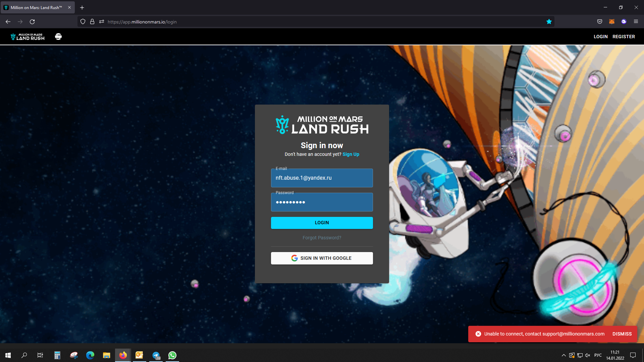Click the Firefox taskbar icon

pyautogui.click(x=123, y=355)
